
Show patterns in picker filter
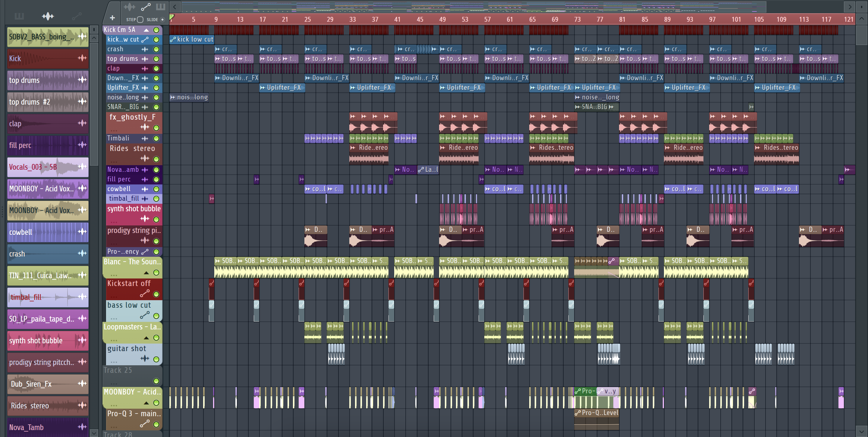click(19, 16)
